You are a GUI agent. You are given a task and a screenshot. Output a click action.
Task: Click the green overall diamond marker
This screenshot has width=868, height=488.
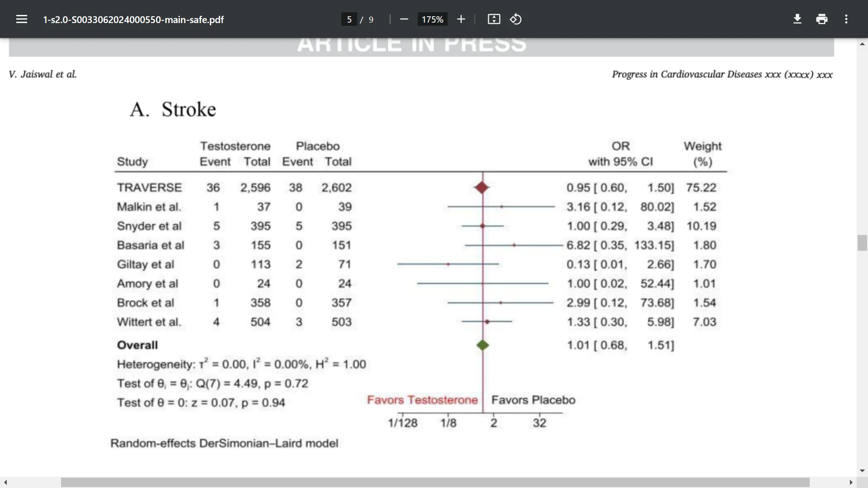[483, 345]
